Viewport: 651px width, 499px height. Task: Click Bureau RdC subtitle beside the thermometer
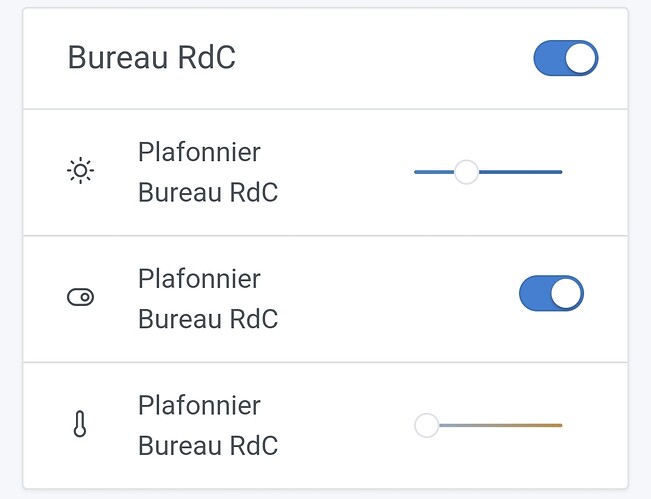click(208, 445)
